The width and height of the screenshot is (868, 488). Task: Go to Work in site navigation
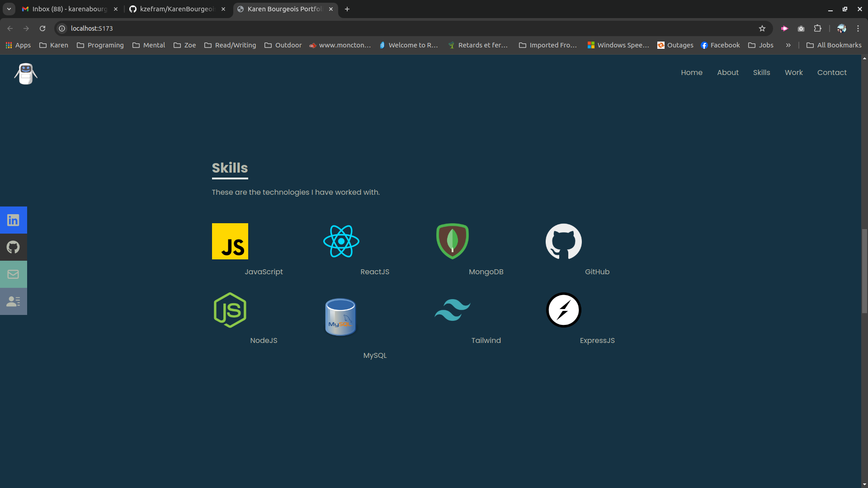coord(794,72)
